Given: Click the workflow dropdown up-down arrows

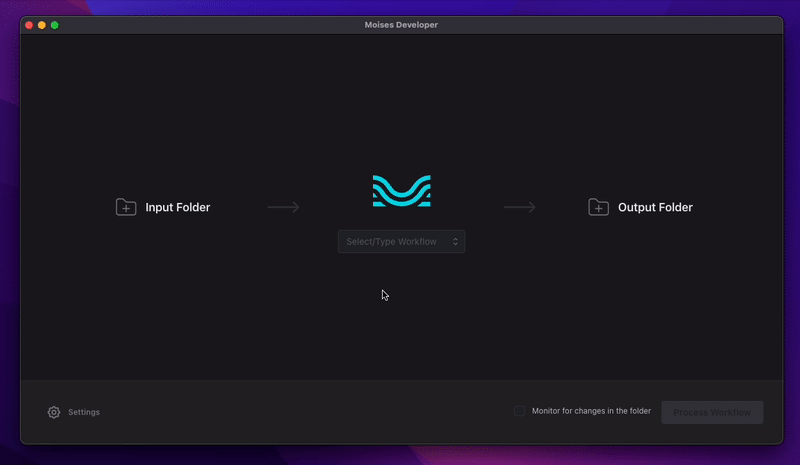Looking at the screenshot, I should (455, 241).
